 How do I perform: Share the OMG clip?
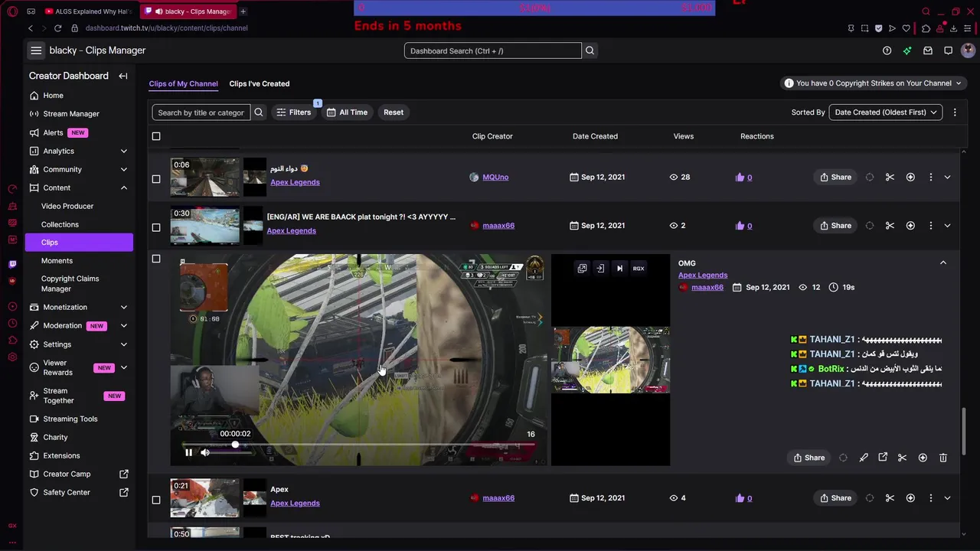[x=809, y=458]
